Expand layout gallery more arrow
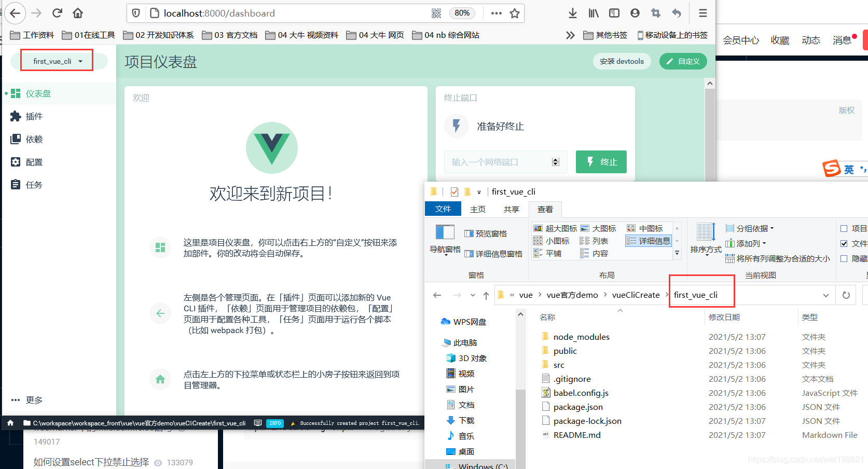This screenshot has height=469, width=868. [x=677, y=253]
